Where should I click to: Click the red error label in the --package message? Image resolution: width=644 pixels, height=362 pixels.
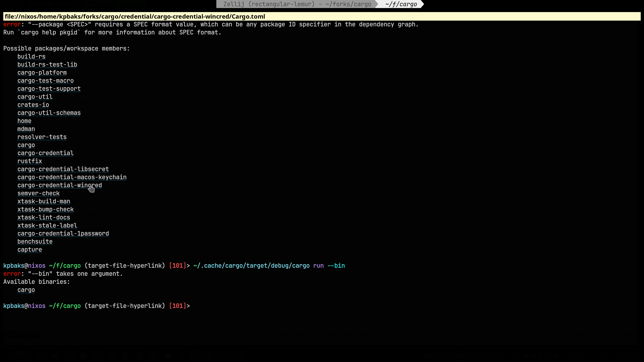point(12,24)
